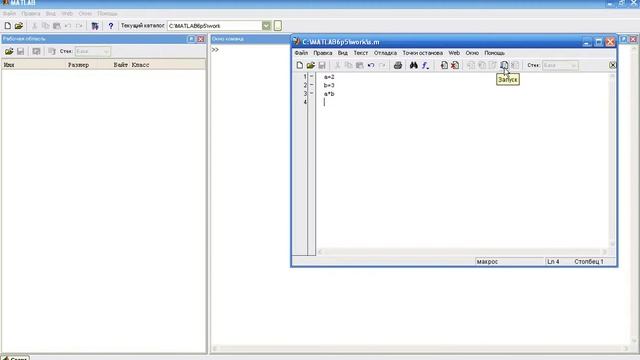
Task: Create new file in MATLAB main toolbar
Action: (8, 26)
